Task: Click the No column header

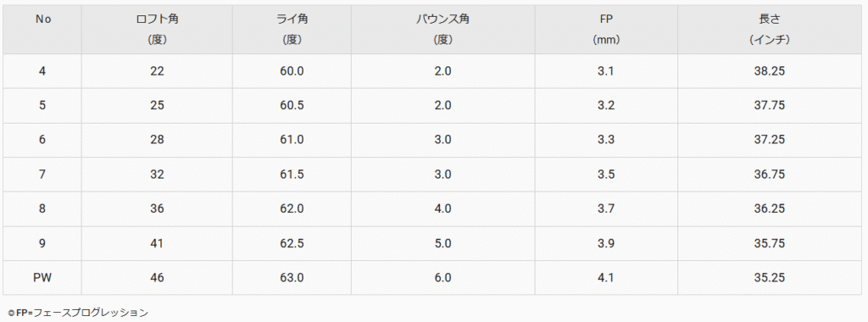Action: 42,30
